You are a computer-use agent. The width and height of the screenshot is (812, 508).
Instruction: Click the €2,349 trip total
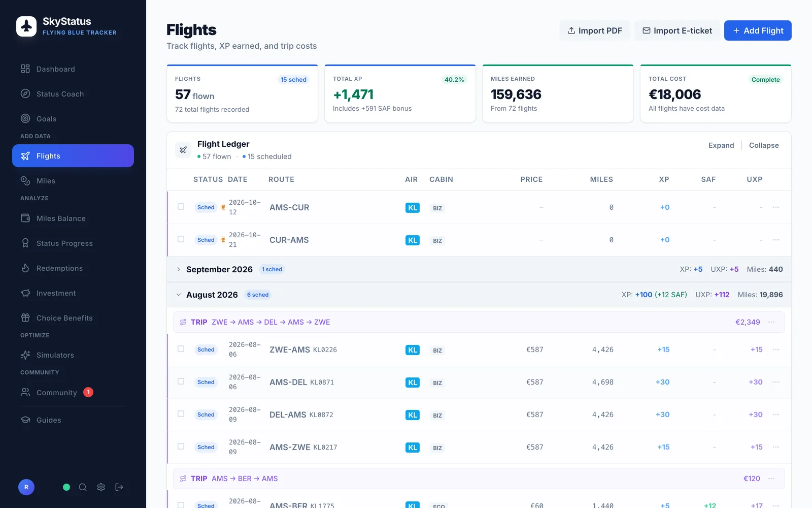(x=748, y=322)
